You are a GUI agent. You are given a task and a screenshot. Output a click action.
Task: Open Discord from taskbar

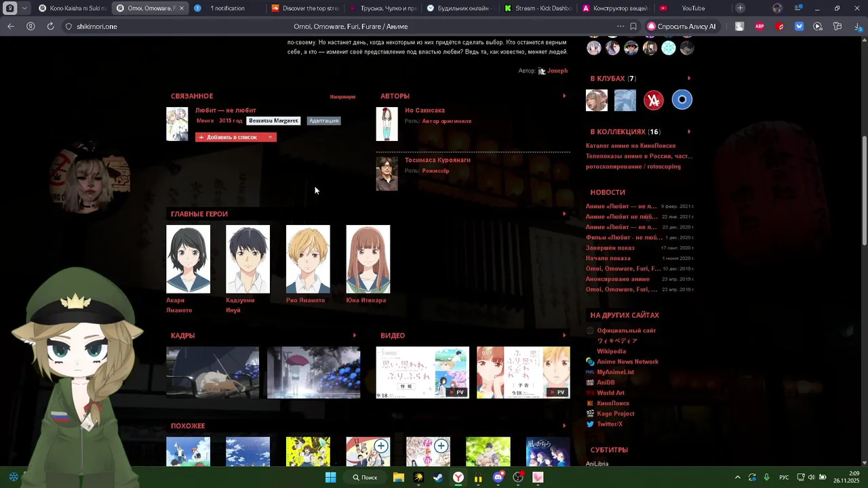[x=498, y=477]
